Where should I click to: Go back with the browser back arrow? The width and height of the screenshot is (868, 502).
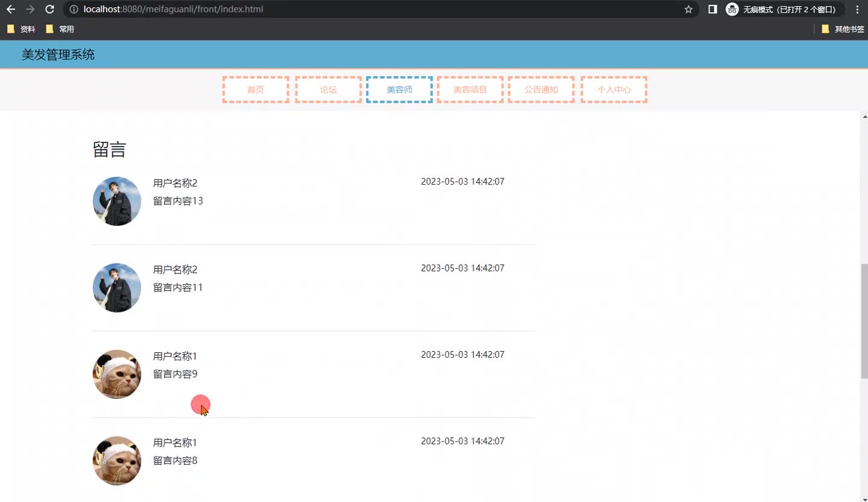pyautogui.click(x=11, y=9)
